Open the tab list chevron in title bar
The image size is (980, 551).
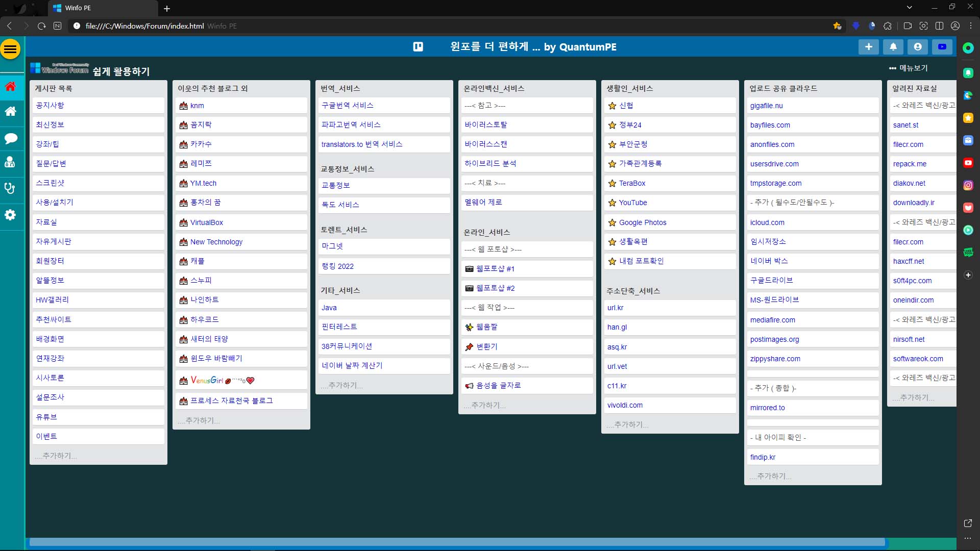pyautogui.click(x=909, y=8)
